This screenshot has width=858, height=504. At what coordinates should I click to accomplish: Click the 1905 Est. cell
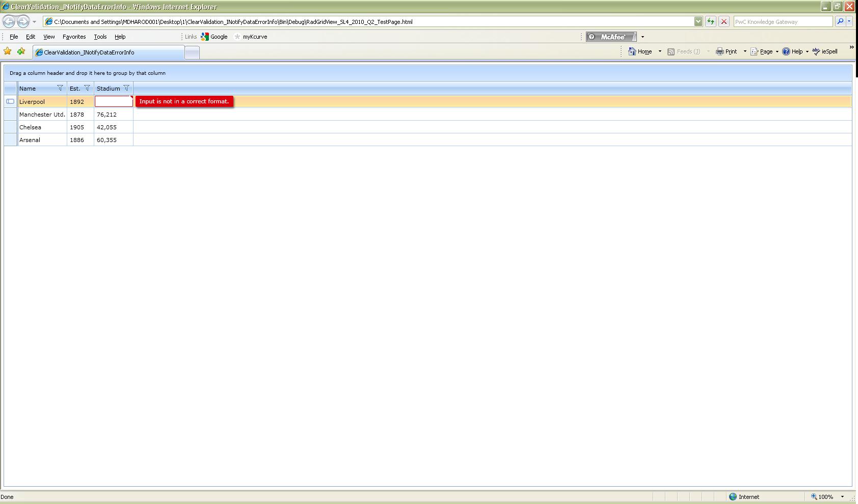(81, 127)
